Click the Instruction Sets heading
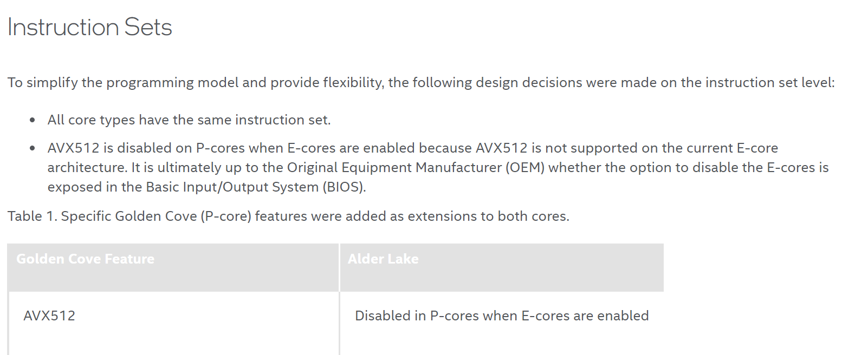 point(90,27)
